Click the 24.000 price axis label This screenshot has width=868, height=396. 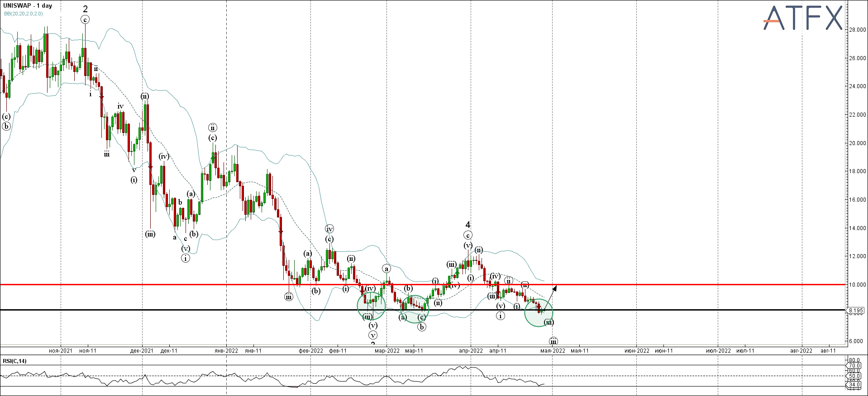[x=858, y=86]
